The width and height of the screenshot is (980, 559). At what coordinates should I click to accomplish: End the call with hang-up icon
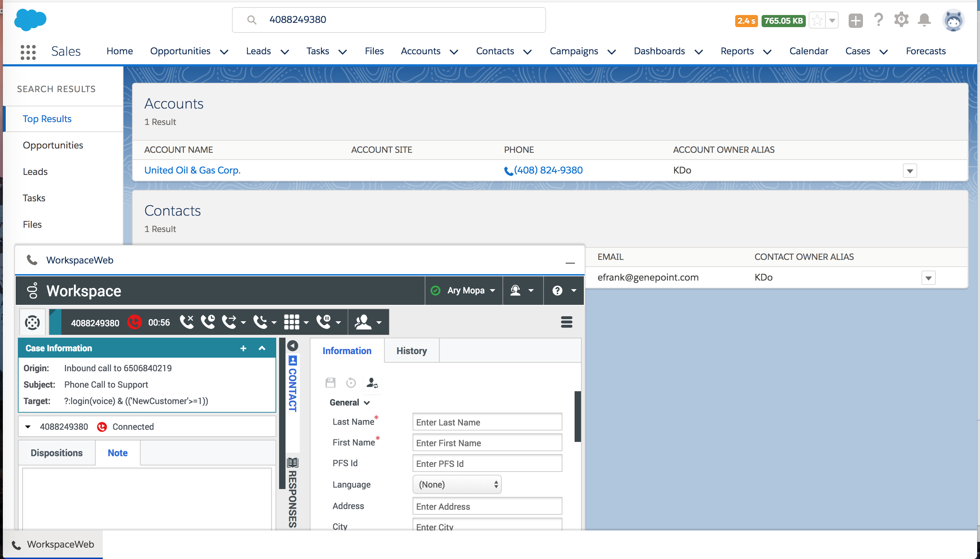coord(187,322)
